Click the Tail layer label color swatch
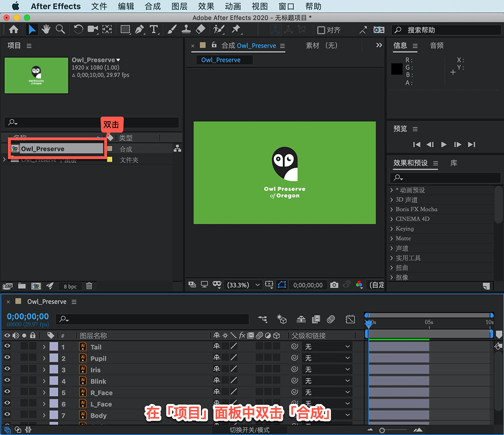504x435 pixels. tap(54, 347)
